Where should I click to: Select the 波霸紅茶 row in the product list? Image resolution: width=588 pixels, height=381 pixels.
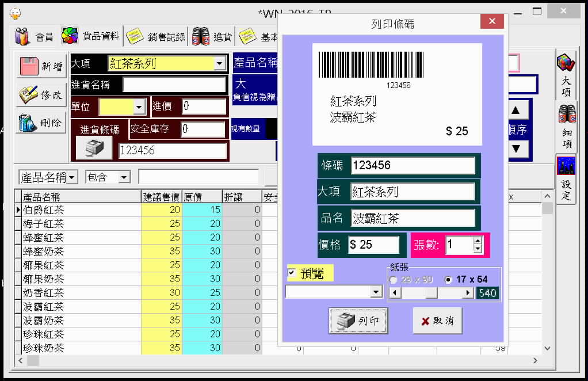click(138, 307)
